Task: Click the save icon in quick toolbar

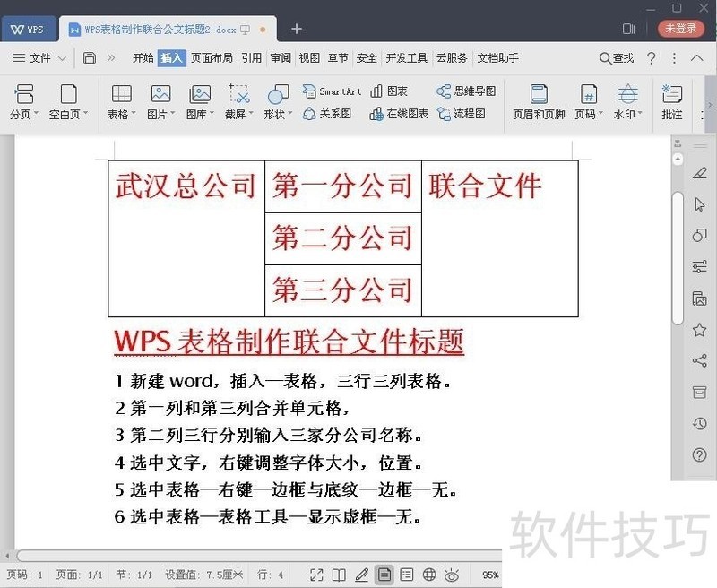Action: [x=90, y=58]
